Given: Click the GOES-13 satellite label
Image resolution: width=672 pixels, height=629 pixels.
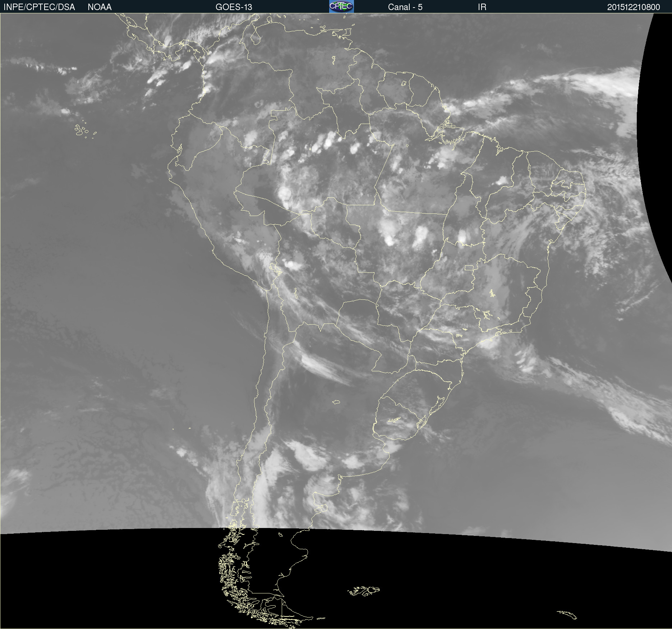Looking at the screenshot, I should coord(234,7).
